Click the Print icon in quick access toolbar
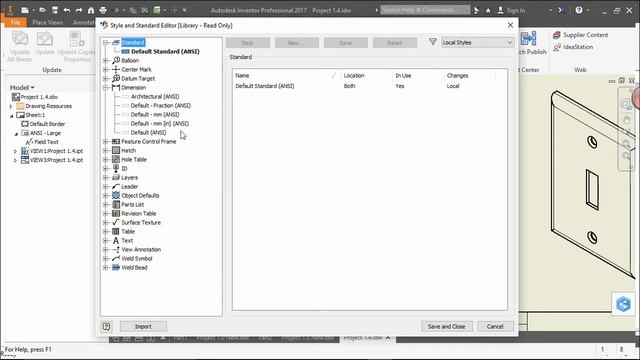This screenshot has width=640, height=360. (x=103, y=10)
